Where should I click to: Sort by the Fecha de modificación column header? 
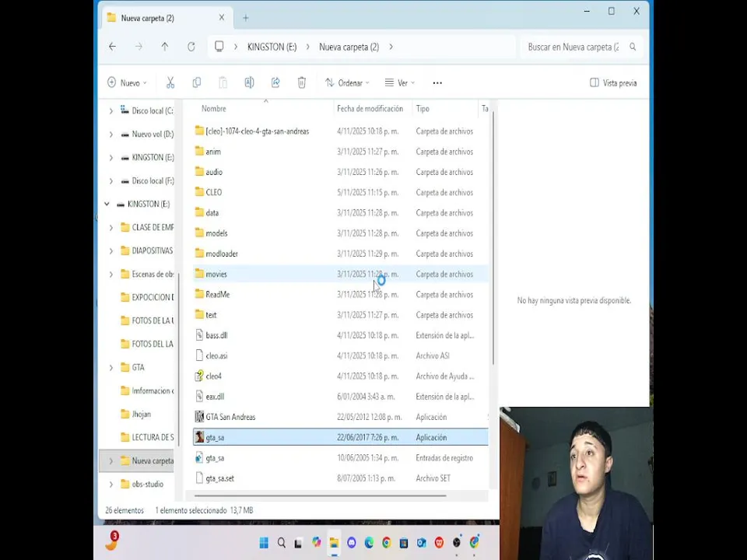[370, 109]
